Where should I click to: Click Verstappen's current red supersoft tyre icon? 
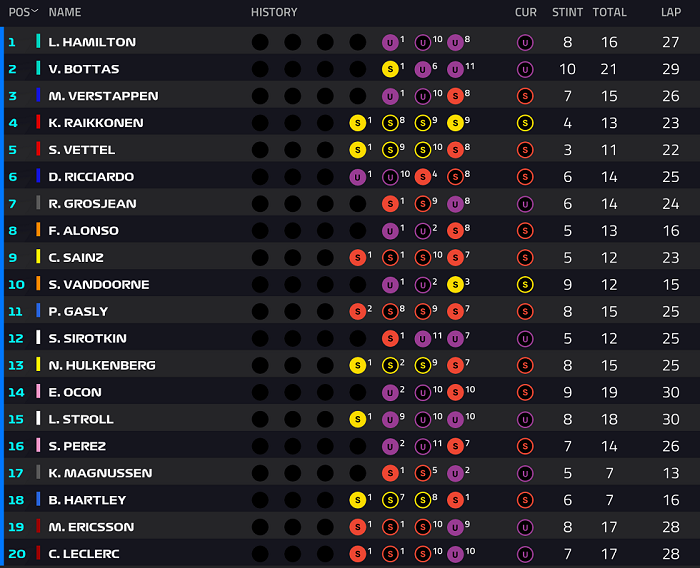[x=525, y=96]
